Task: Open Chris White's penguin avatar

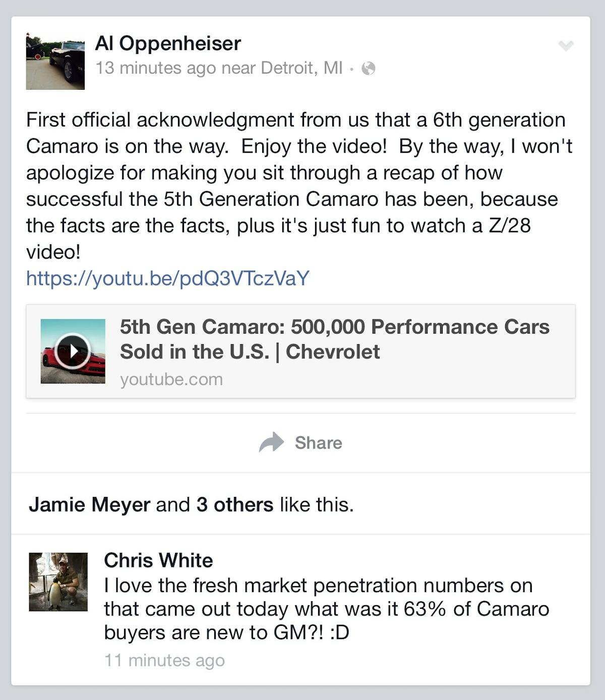Action: pyautogui.click(x=58, y=582)
